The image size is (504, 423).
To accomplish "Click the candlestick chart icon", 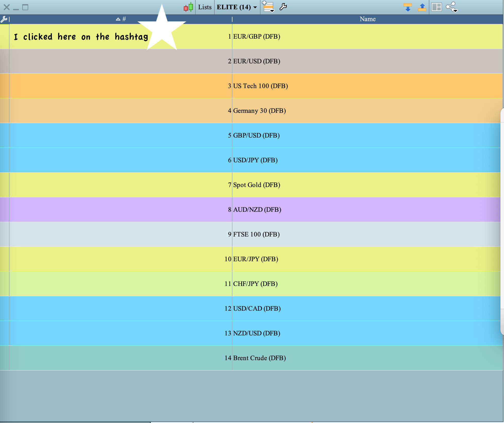I will point(188,7).
